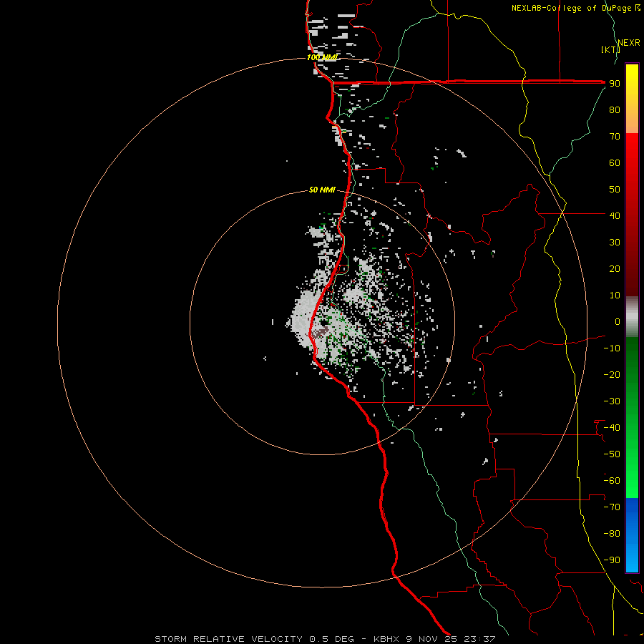
Task: Click the 20 value on the velocity scale
Action: pos(615,268)
